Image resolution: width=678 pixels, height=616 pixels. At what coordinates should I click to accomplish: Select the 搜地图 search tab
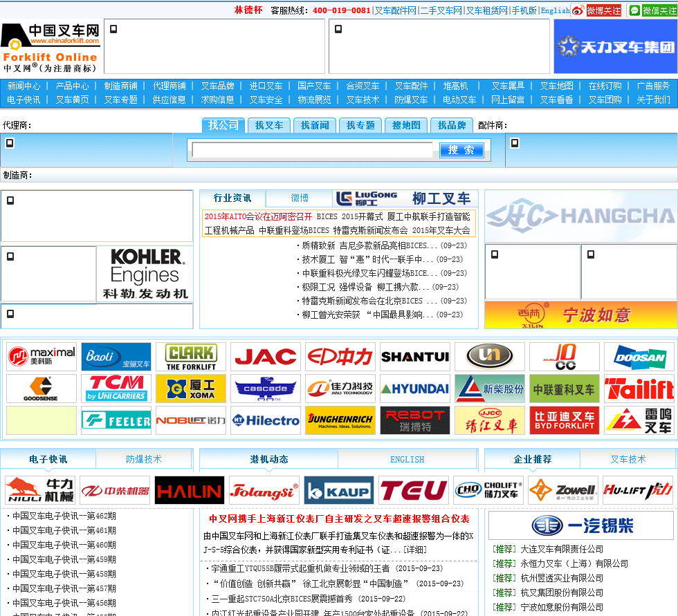[406, 125]
